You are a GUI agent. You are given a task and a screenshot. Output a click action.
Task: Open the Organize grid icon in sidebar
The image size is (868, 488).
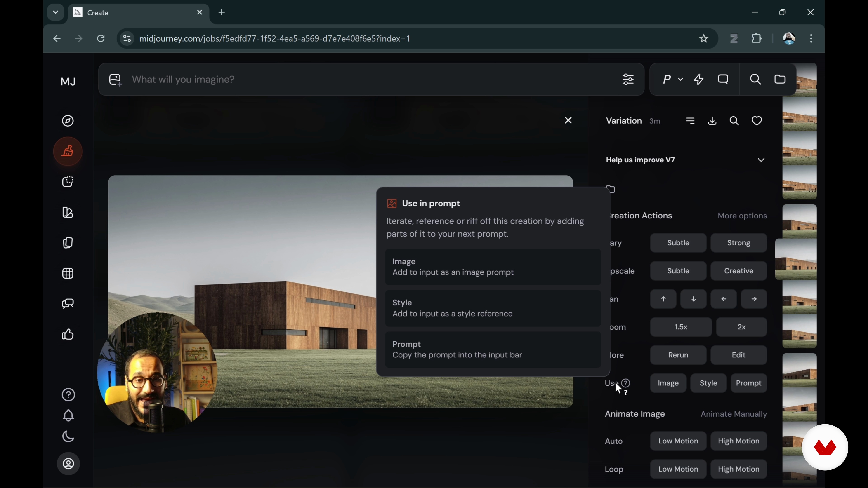[x=68, y=273]
